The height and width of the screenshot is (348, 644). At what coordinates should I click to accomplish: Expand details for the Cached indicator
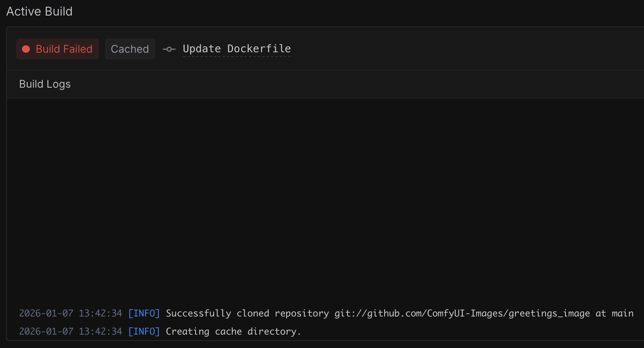(x=130, y=49)
